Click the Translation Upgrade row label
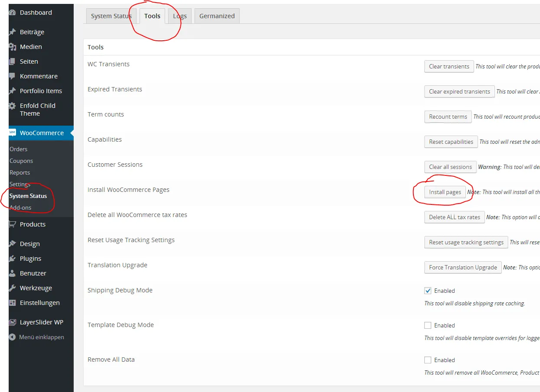Image resolution: width=540 pixels, height=392 pixels. 117,265
